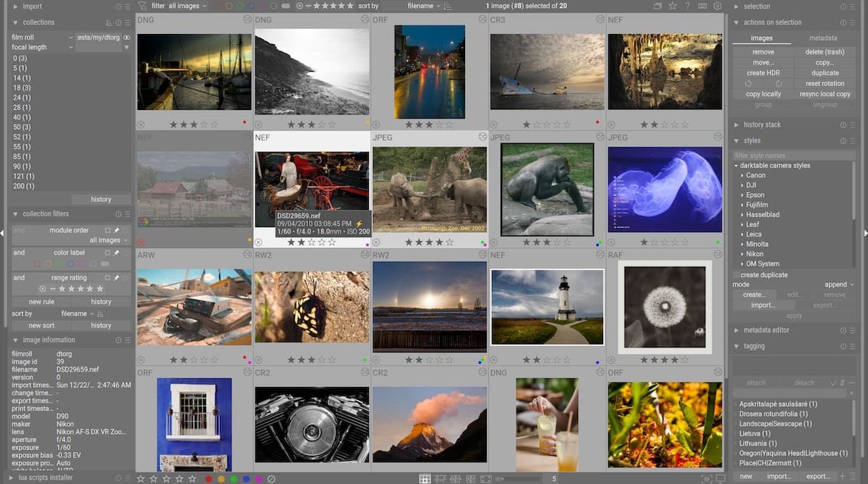Toggle rejected filter in top rating range
The image size is (868, 484).
click(299, 6)
